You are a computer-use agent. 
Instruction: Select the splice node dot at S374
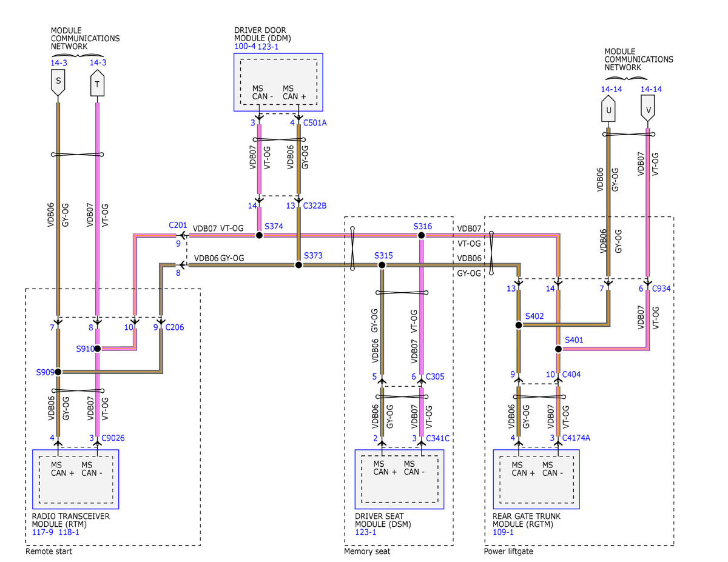pyautogui.click(x=259, y=235)
